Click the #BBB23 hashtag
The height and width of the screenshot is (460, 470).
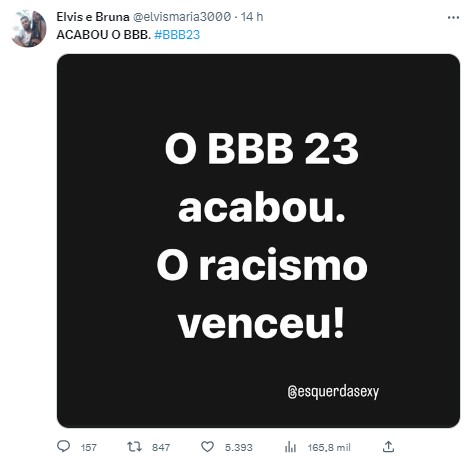click(x=177, y=35)
